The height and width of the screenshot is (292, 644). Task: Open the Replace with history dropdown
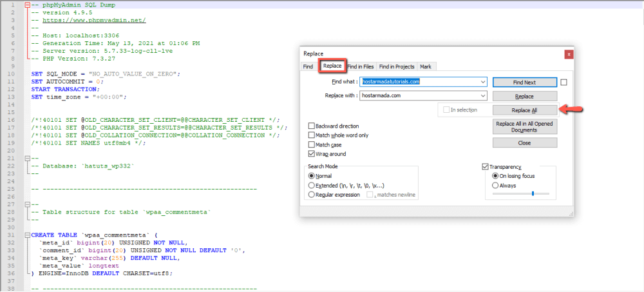[x=483, y=96]
